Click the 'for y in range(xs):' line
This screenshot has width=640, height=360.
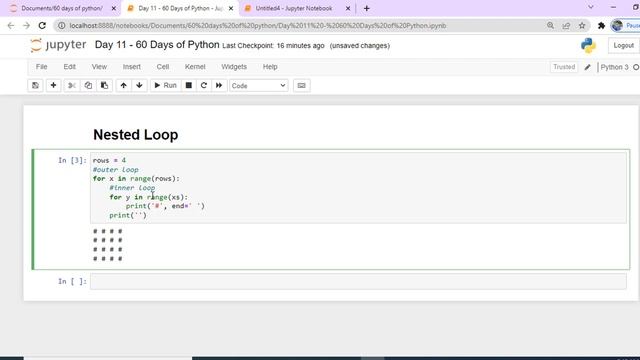[x=149, y=197]
